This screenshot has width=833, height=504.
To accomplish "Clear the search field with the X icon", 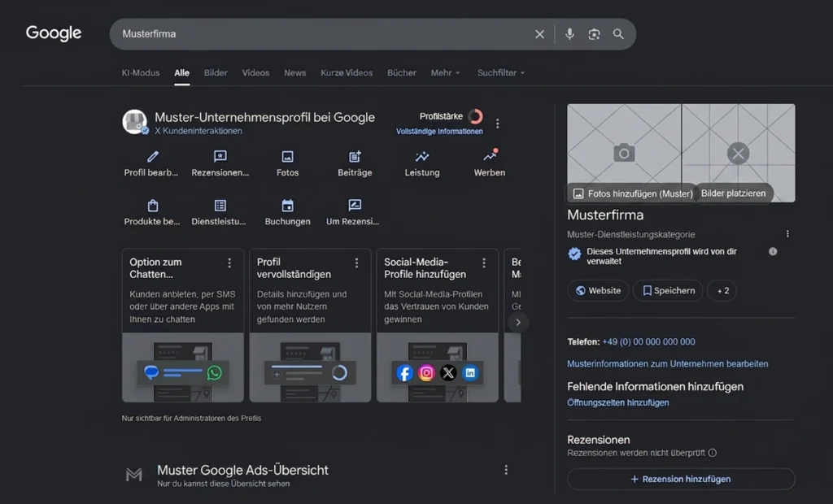I will click(x=539, y=34).
